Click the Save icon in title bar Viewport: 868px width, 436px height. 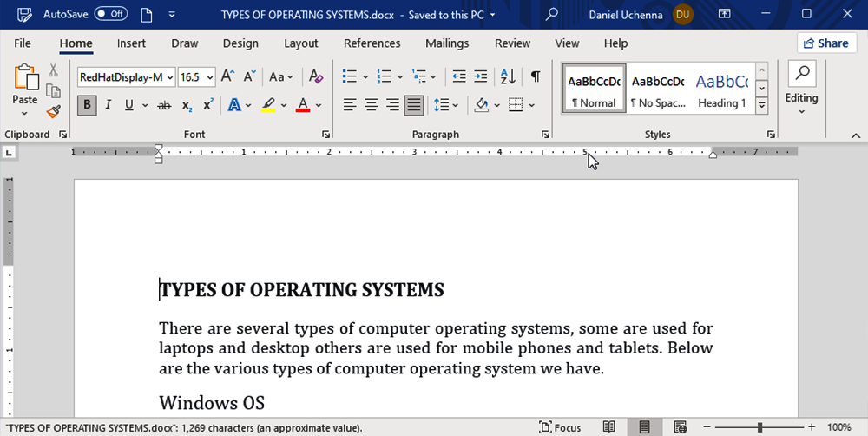click(x=24, y=15)
